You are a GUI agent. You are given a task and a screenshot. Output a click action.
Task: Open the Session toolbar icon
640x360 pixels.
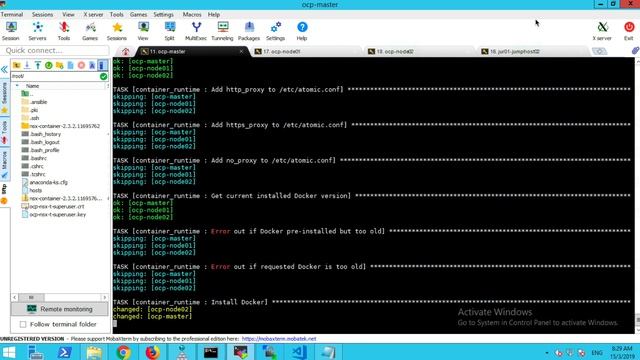pos(11,31)
